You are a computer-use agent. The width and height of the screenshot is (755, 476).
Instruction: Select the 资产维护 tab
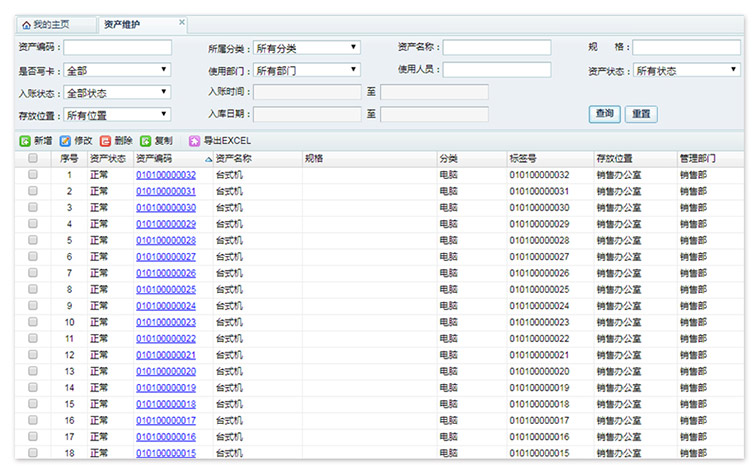point(143,25)
